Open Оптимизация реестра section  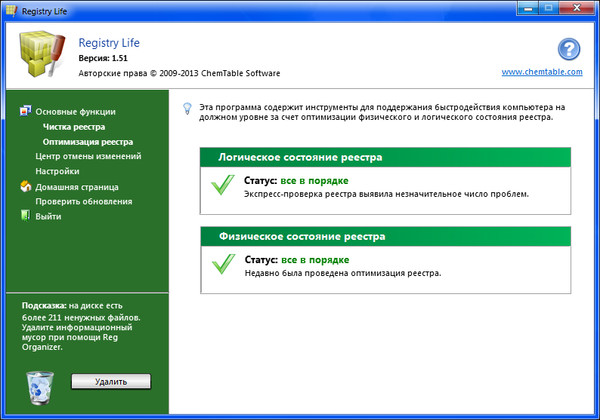click(88, 142)
